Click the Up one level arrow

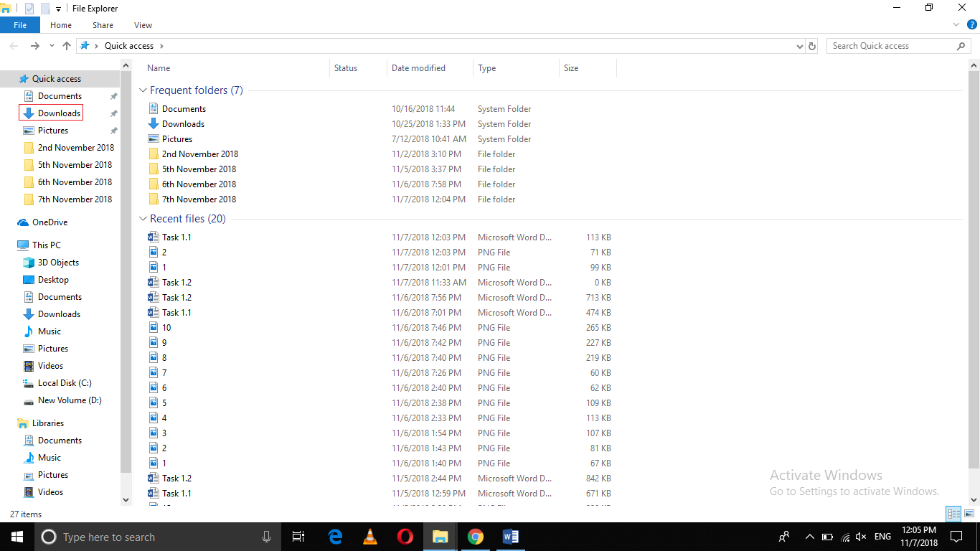pos(66,45)
